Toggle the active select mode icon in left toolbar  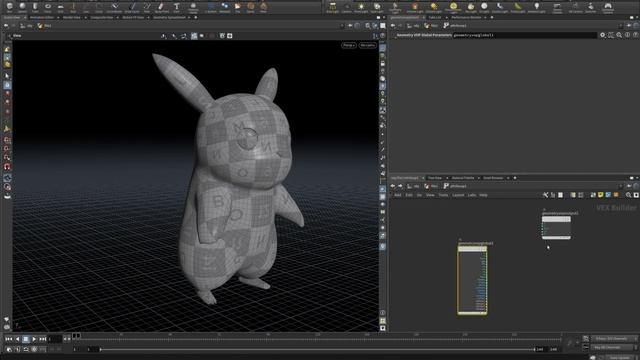click(x=7, y=85)
